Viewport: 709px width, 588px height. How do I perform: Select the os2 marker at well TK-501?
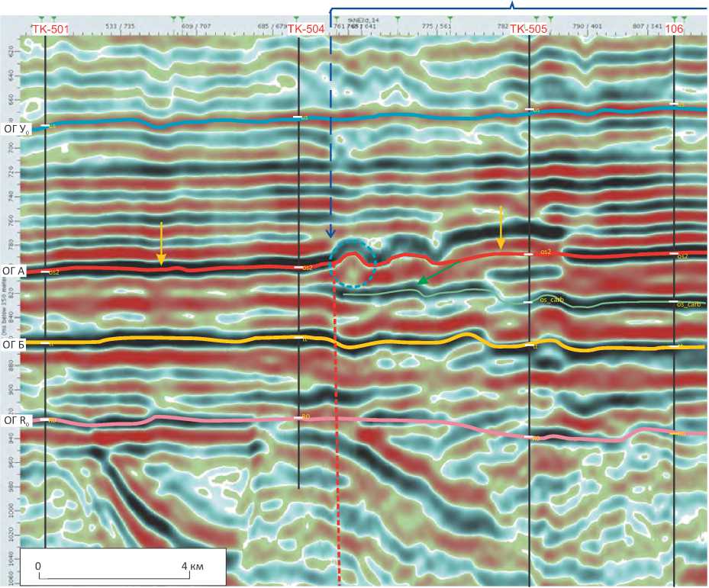[x=54, y=272]
